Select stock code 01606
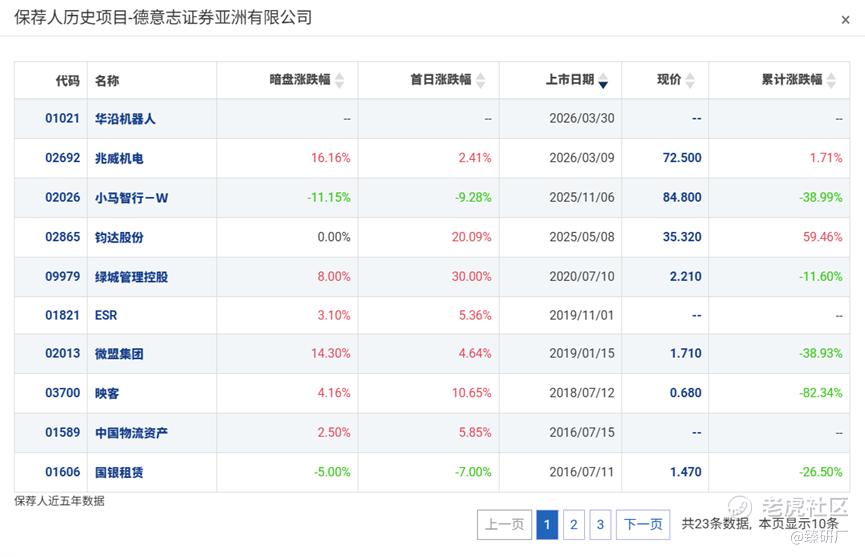 62,472
